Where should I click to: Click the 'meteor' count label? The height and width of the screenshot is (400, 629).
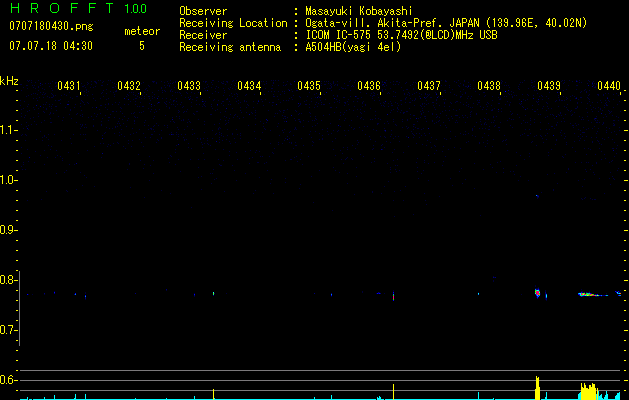142,31
